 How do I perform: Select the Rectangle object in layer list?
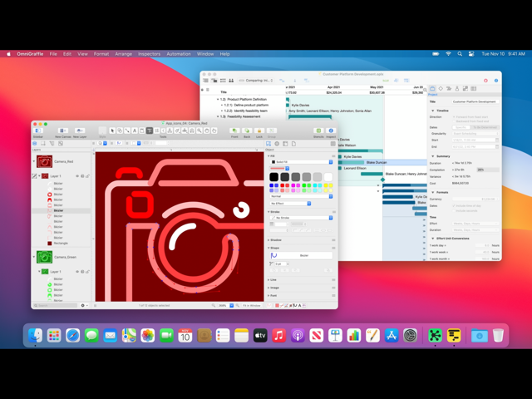pyautogui.click(x=61, y=244)
